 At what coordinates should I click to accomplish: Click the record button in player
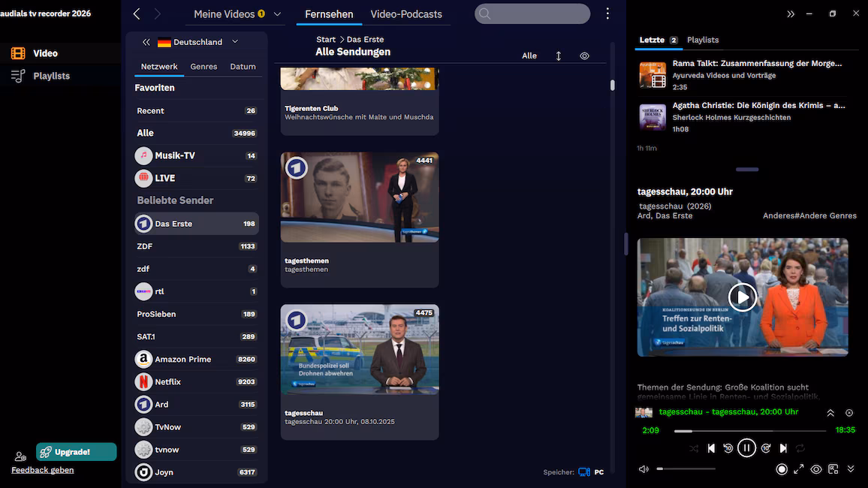point(782,469)
